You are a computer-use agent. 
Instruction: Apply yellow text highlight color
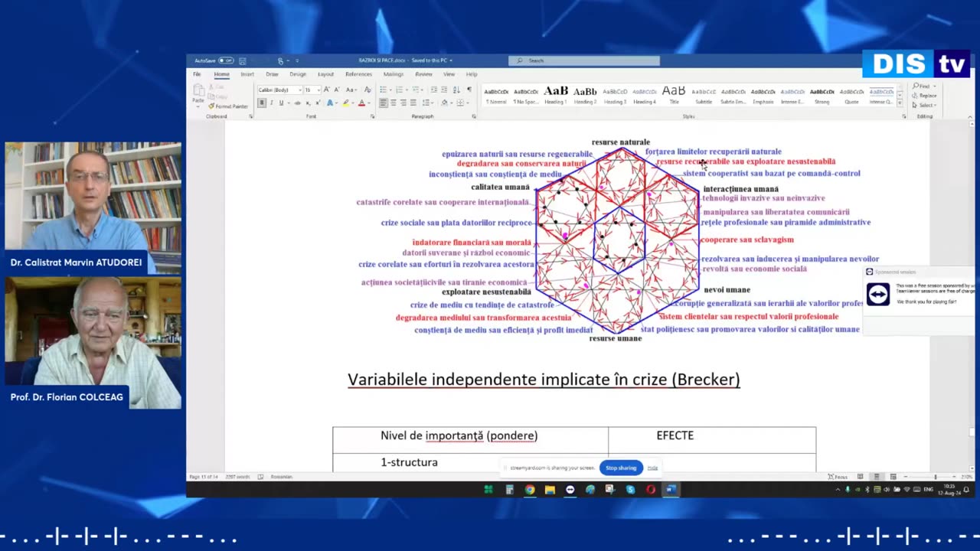(x=346, y=103)
